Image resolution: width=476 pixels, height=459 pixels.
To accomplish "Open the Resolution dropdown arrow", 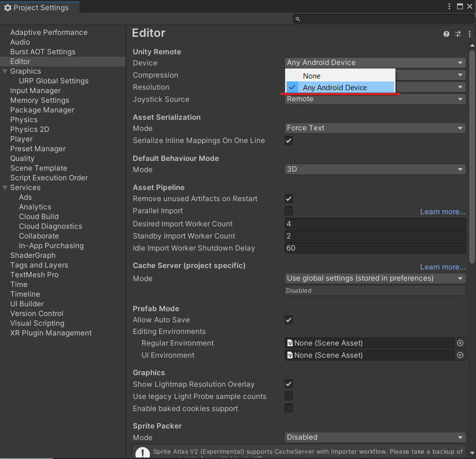I will 460,87.
